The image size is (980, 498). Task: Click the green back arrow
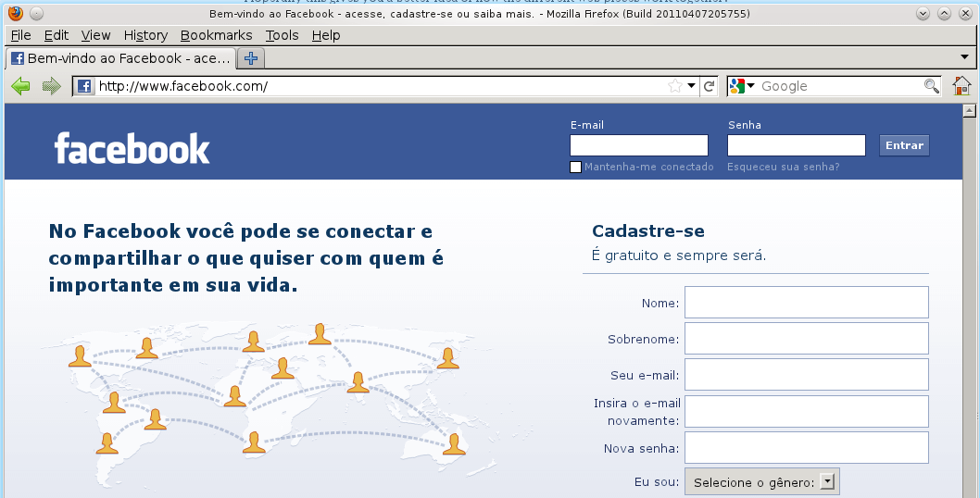click(x=20, y=86)
